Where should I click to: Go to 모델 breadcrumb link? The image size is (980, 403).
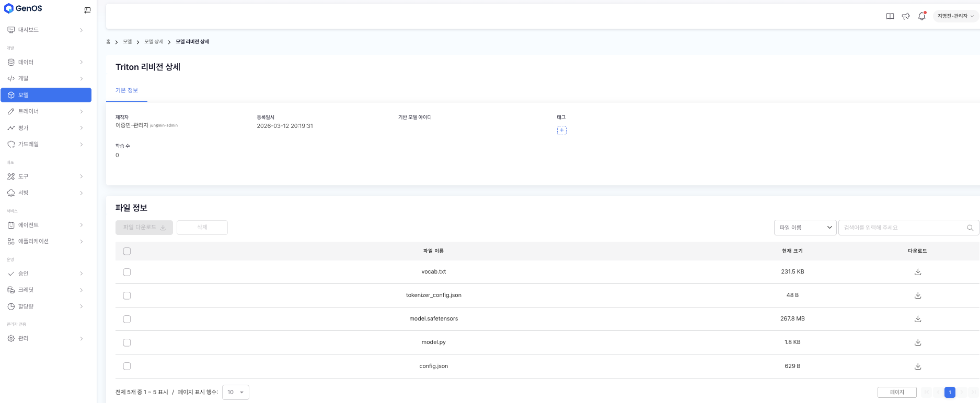click(x=128, y=42)
